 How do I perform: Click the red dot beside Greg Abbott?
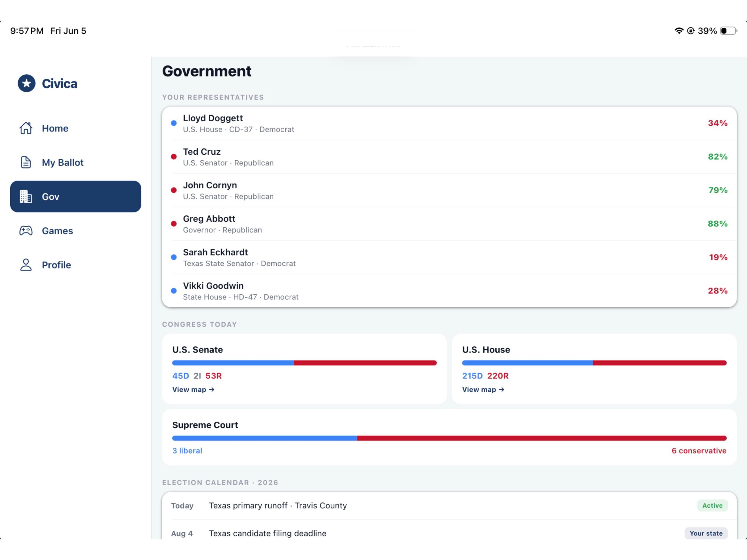(173, 224)
